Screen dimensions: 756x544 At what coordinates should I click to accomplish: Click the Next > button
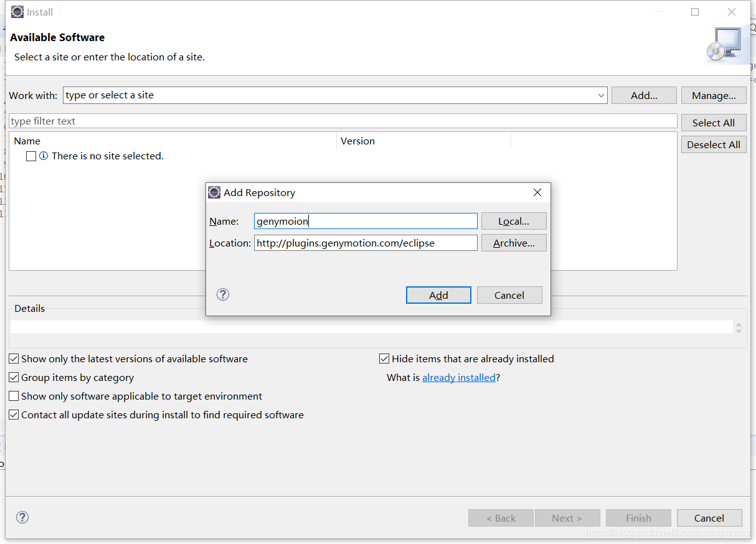(567, 518)
